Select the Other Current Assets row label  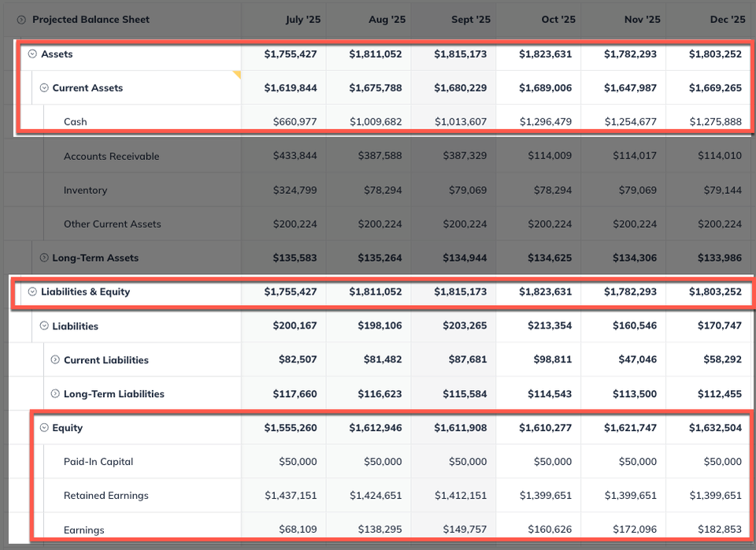(113, 224)
